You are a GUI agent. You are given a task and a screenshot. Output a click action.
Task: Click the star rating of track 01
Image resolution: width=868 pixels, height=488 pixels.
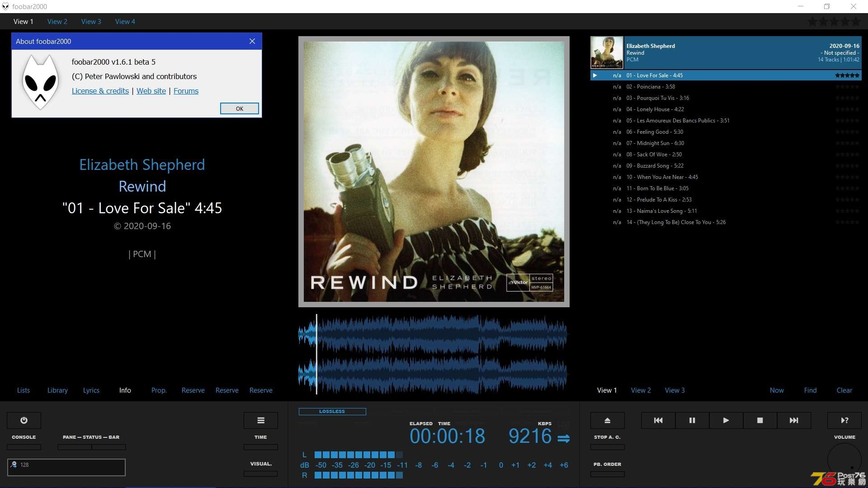pos(847,75)
